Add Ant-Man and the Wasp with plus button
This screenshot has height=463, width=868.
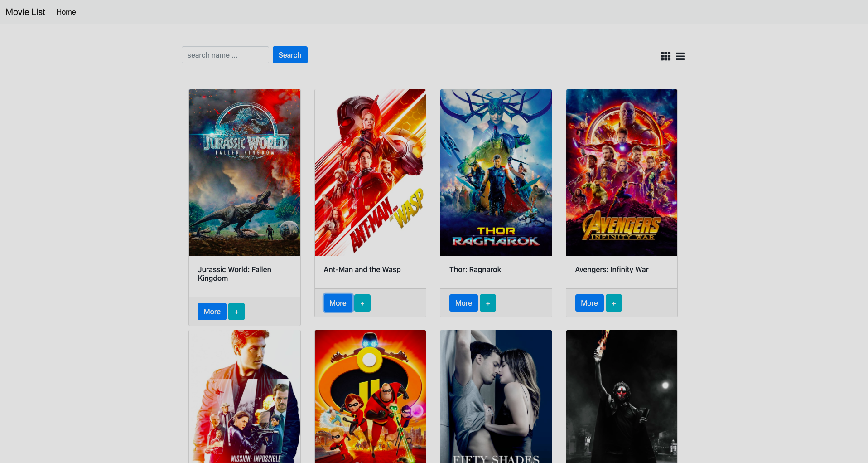pos(362,303)
